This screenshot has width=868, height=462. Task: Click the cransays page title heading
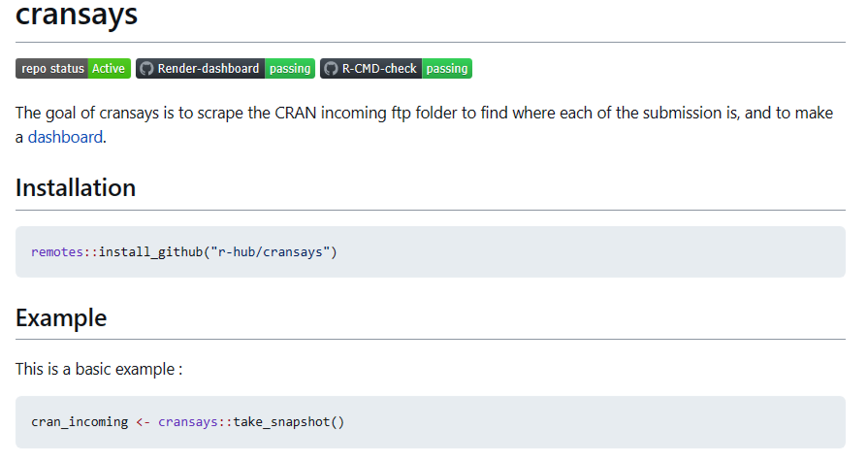pyautogui.click(x=76, y=14)
